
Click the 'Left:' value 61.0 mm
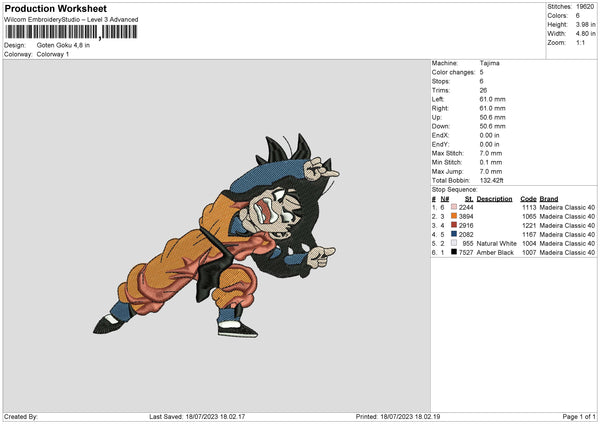(x=492, y=99)
